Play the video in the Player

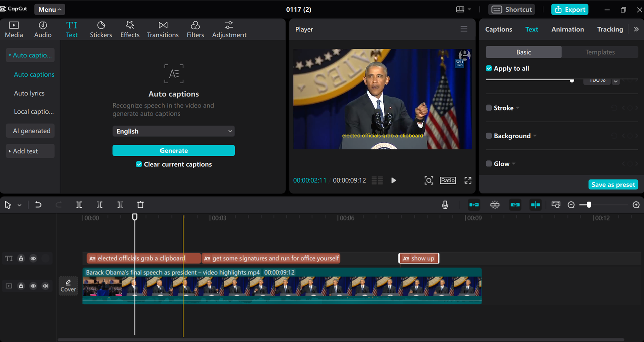pyautogui.click(x=394, y=180)
